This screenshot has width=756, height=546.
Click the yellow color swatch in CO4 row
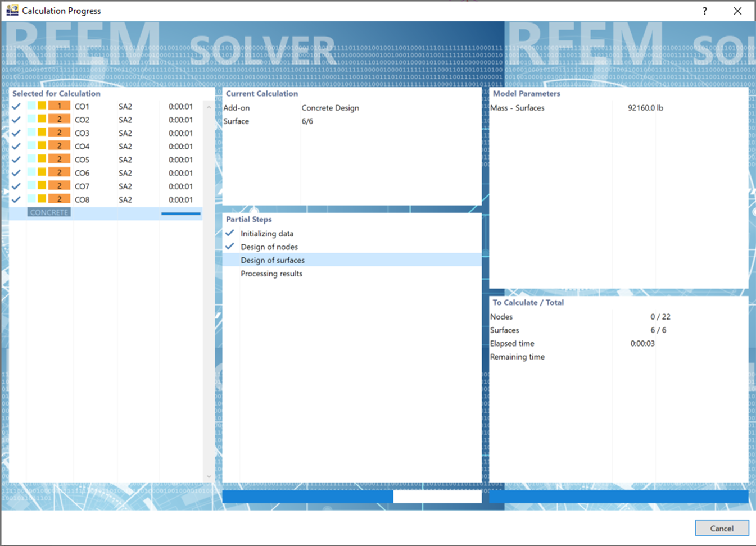point(42,145)
